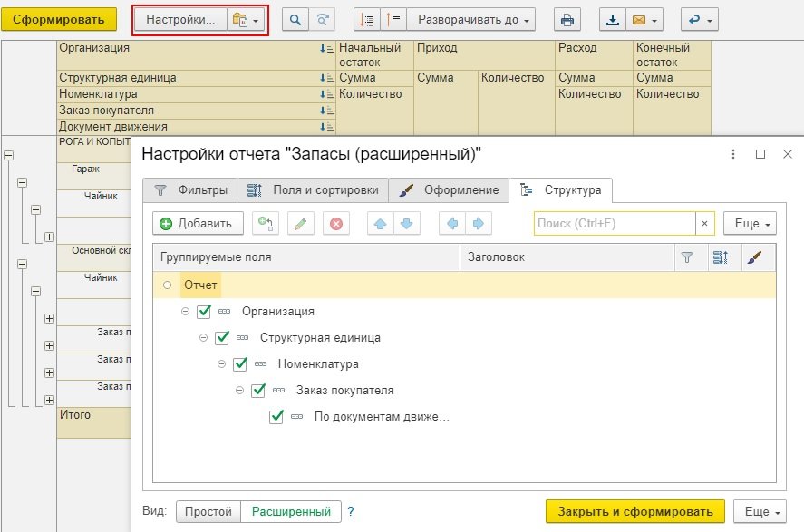
Task: Click the save to file download icon
Action: 612,19
